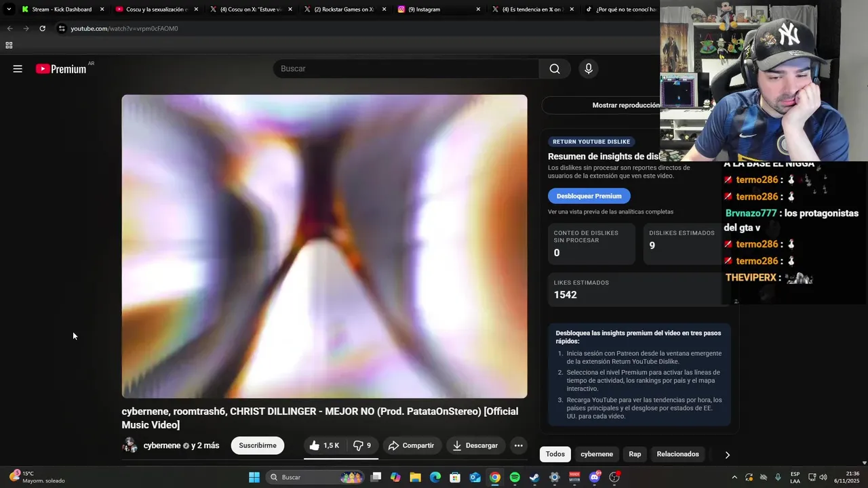Switch to the Rockstar Games on X tab
The width and height of the screenshot is (868, 488).
pyautogui.click(x=344, y=9)
